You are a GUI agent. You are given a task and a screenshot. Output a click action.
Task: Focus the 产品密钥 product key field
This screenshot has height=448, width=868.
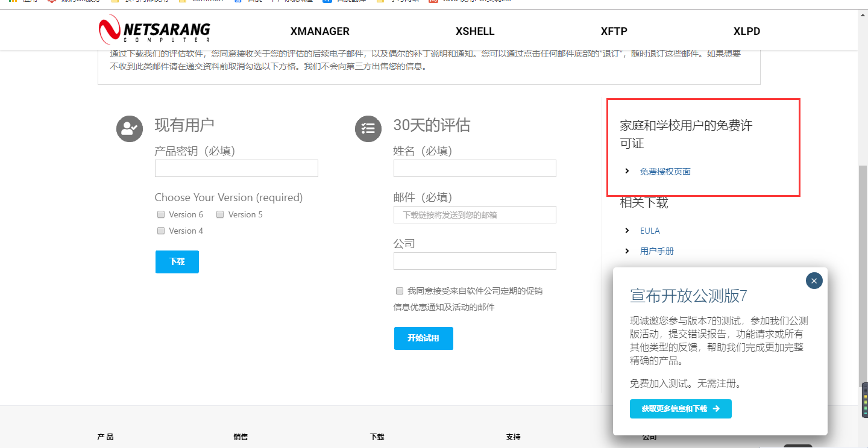click(236, 169)
